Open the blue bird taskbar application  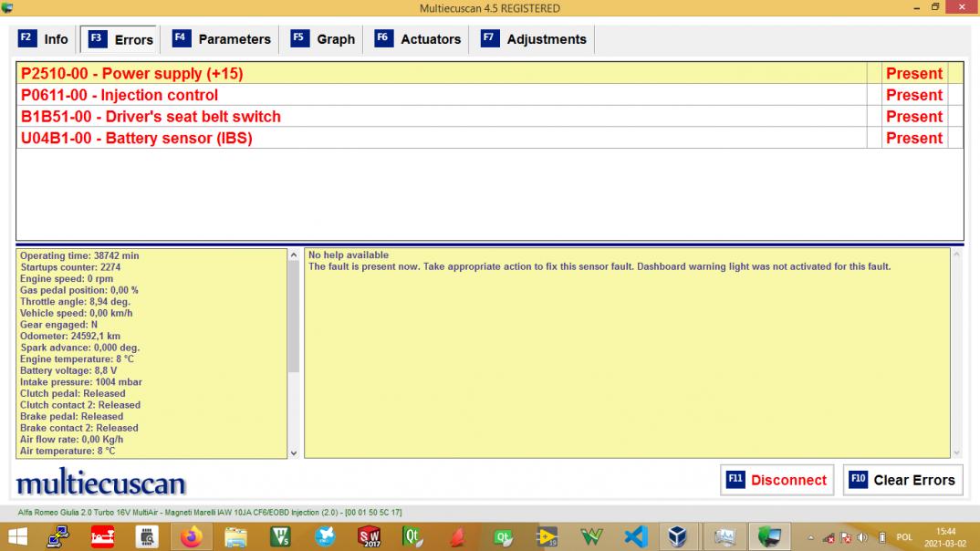tap(324, 536)
